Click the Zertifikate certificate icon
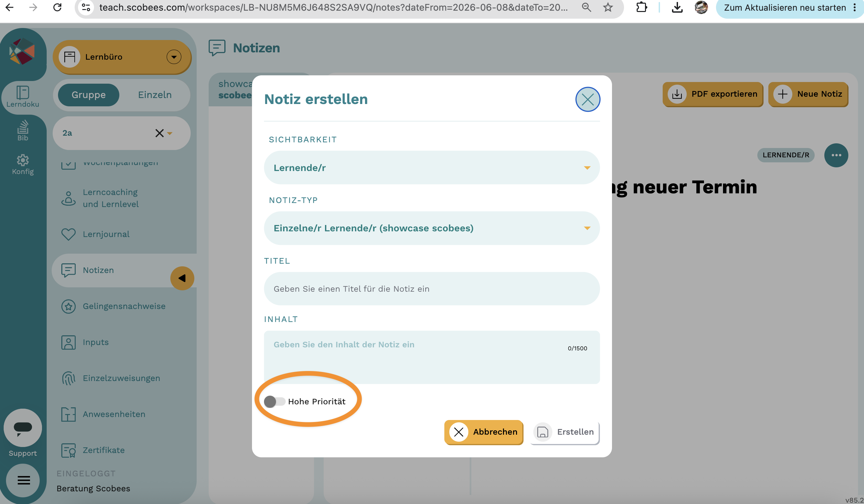Viewport: 864px width, 504px height. coord(68,451)
